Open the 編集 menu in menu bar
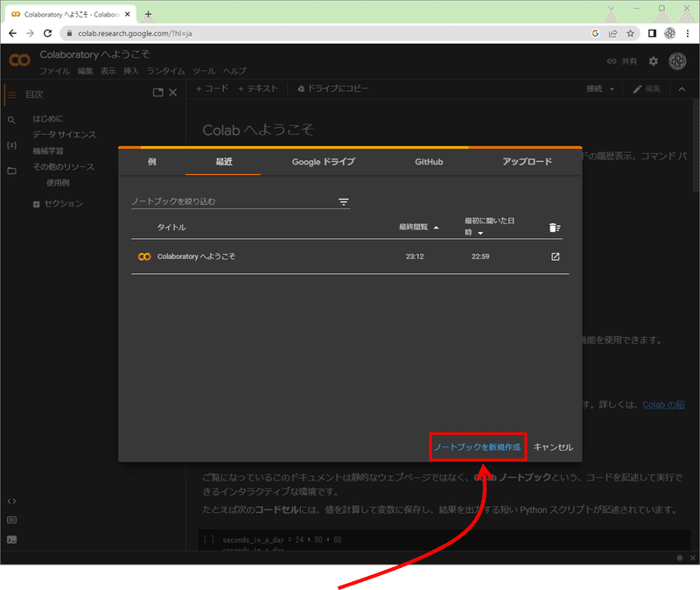 (85, 71)
